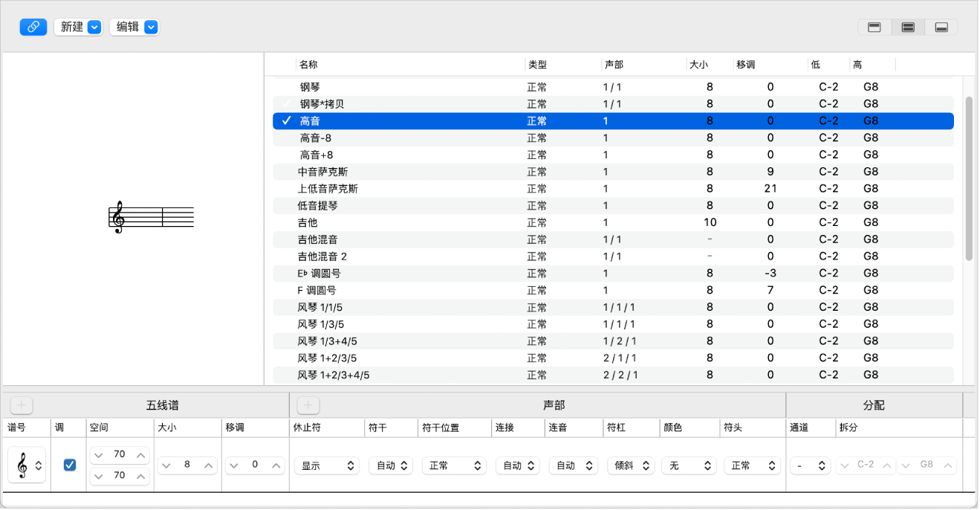
Task: Click the 编辑 button
Action: coord(128,27)
